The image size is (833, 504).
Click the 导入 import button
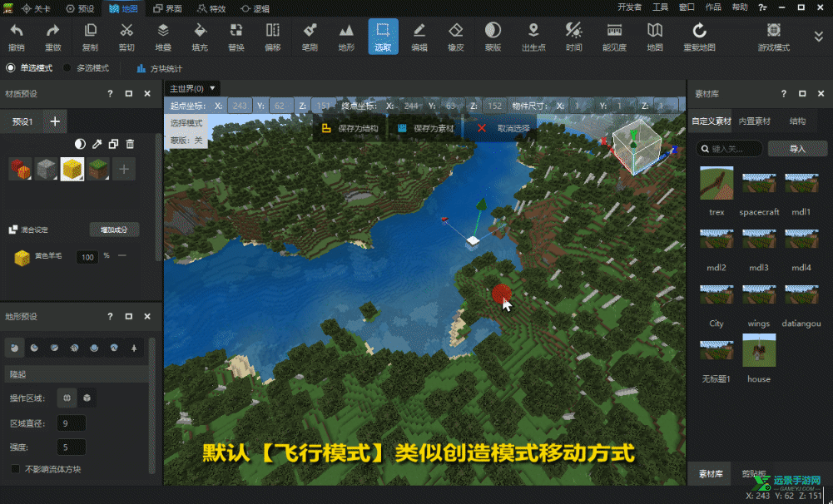coord(797,149)
